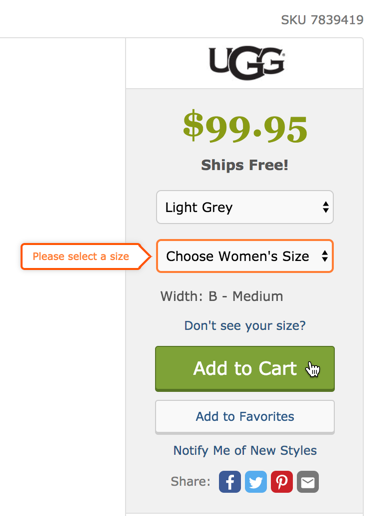Click the UGG brand logo
This screenshot has height=516, width=384.
pyautogui.click(x=247, y=63)
